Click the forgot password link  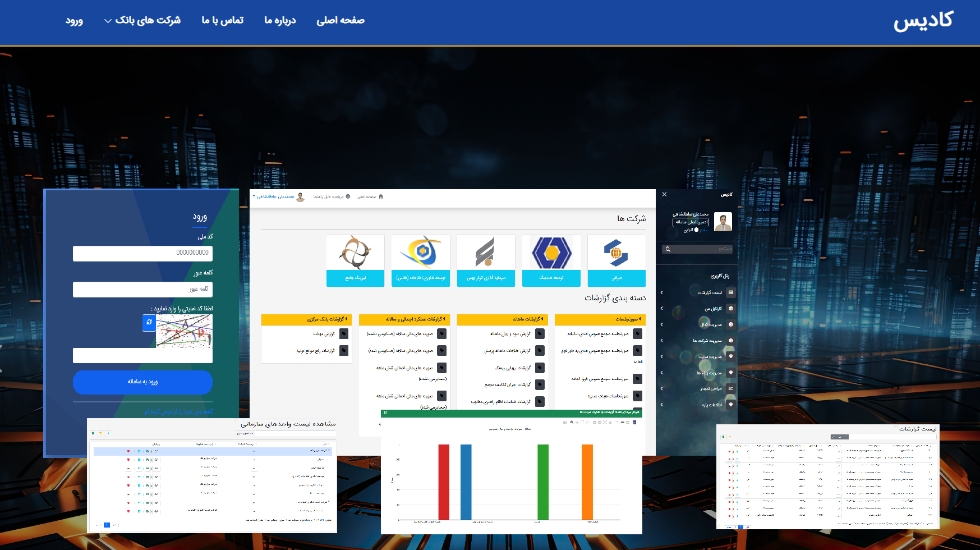pos(178,411)
